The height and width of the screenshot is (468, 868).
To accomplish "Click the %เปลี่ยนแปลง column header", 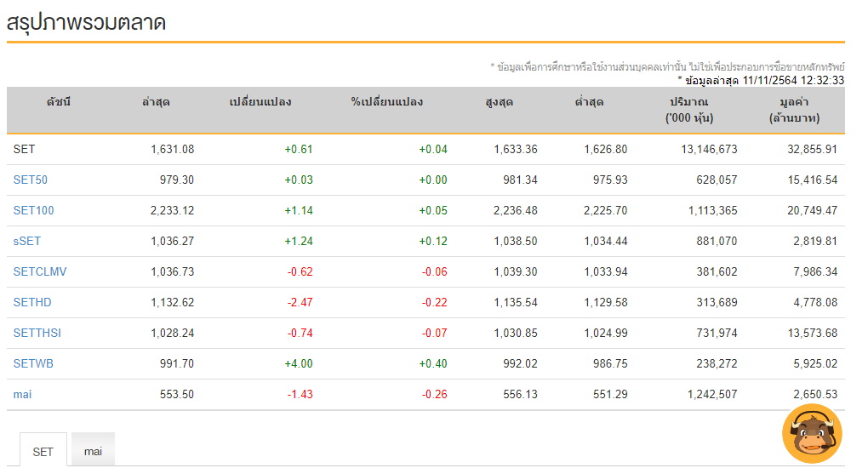I will pos(386,102).
